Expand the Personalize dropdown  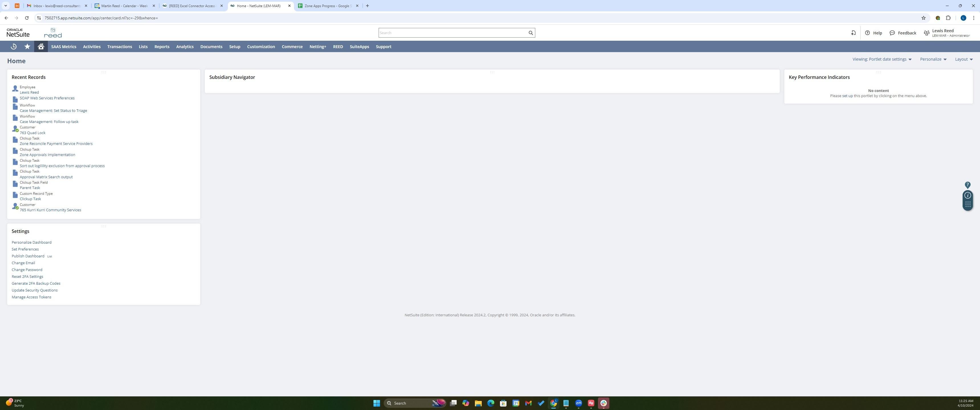click(x=933, y=59)
